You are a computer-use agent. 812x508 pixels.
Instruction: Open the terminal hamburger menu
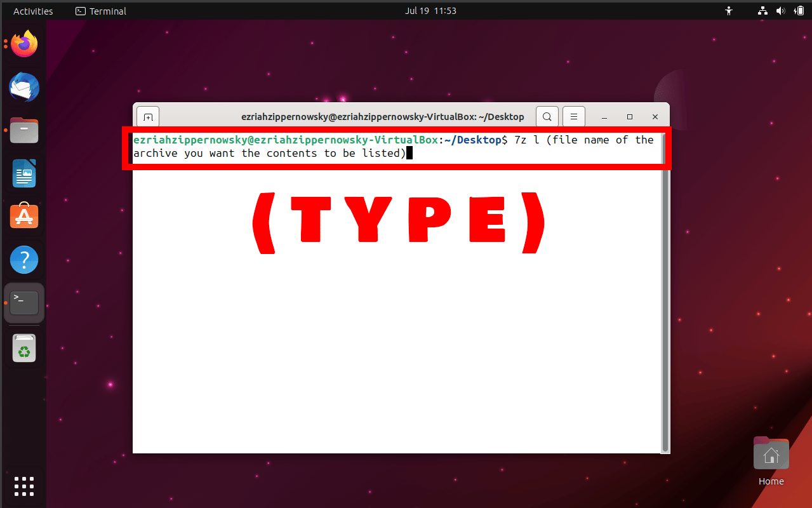[573, 116]
